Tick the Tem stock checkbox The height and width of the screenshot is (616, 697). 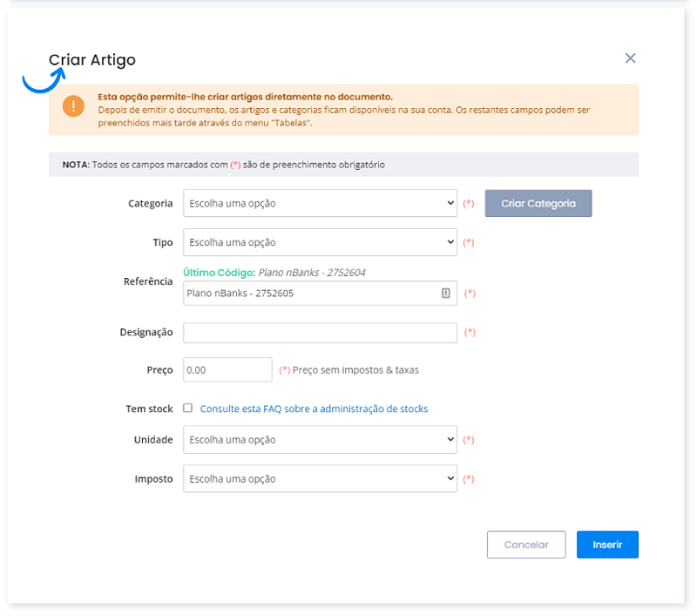click(187, 408)
